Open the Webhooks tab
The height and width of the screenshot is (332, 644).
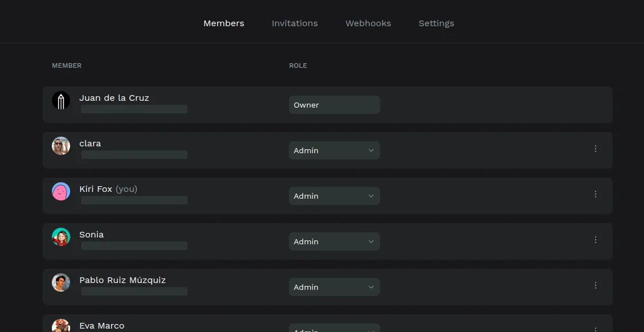(x=368, y=23)
